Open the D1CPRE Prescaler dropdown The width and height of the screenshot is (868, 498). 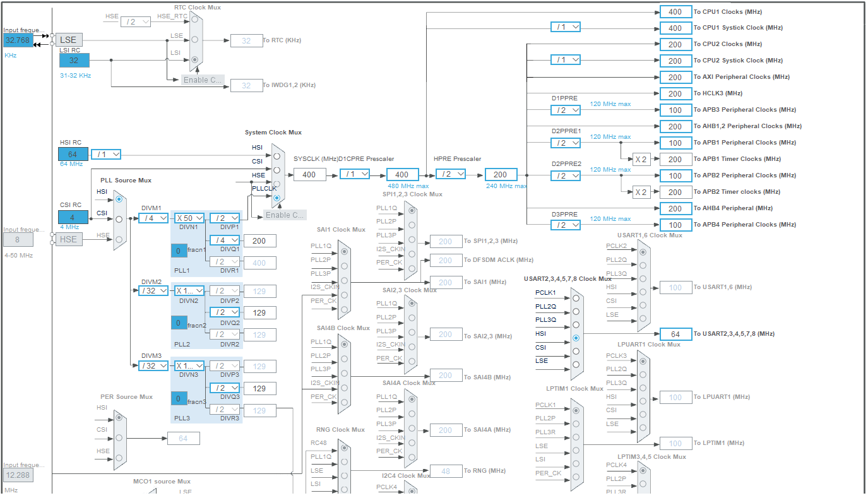355,174
